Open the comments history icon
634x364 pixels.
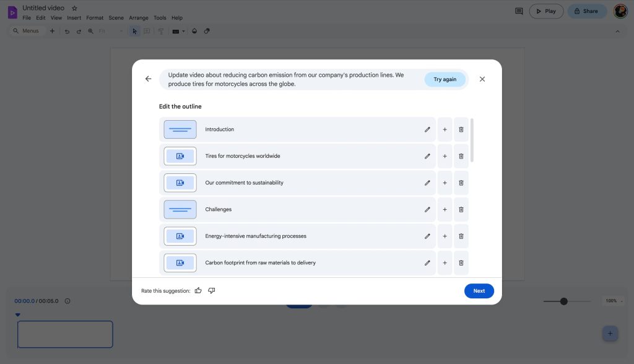click(x=519, y=11)
